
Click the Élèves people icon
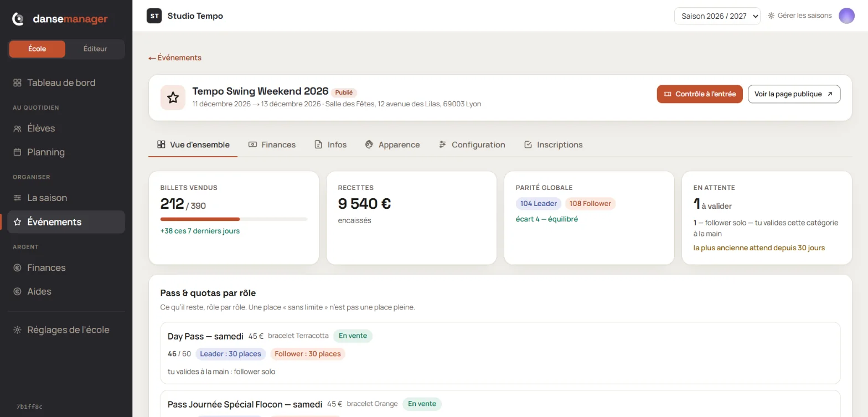click(x=17, y=128)
